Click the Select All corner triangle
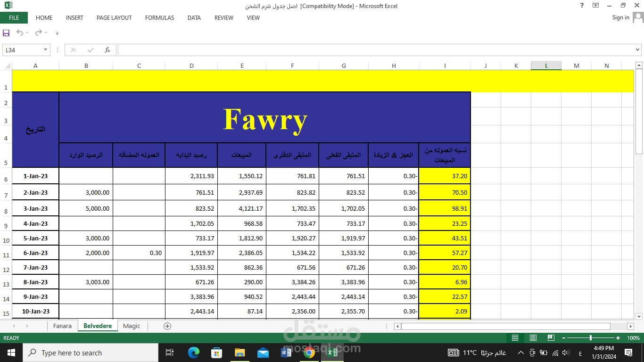The height and width of the screenshot is (362, 644). coord(7,66)
